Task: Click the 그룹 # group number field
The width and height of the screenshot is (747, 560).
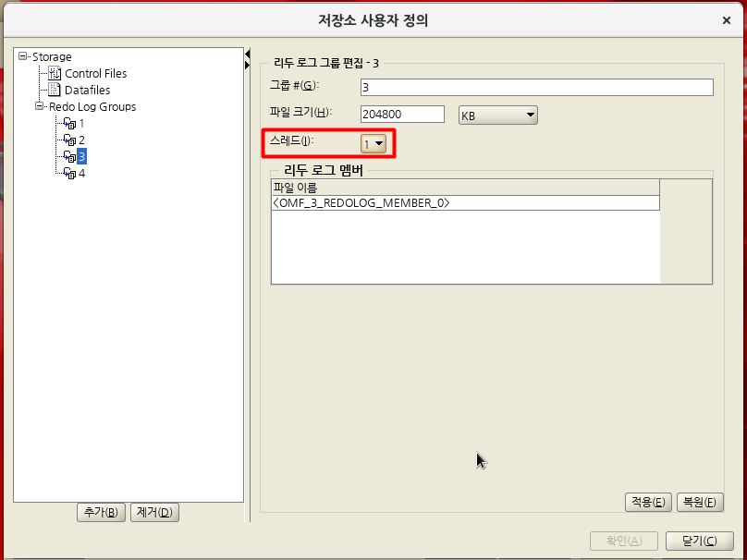Action: tap(537, 87)
